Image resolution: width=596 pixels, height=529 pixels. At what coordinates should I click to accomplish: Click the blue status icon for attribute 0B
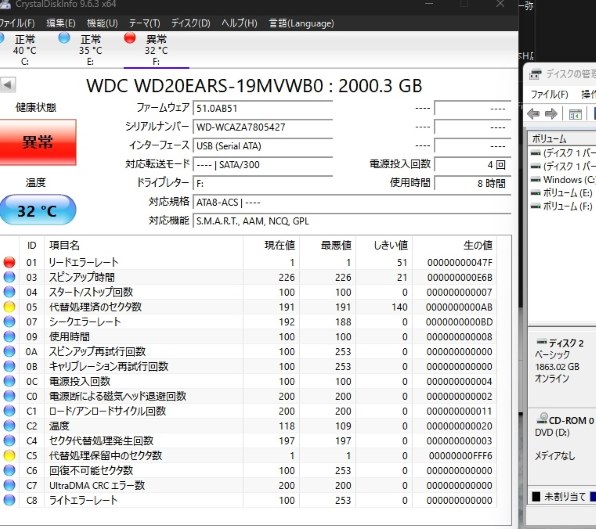click(x=9, y=366)
